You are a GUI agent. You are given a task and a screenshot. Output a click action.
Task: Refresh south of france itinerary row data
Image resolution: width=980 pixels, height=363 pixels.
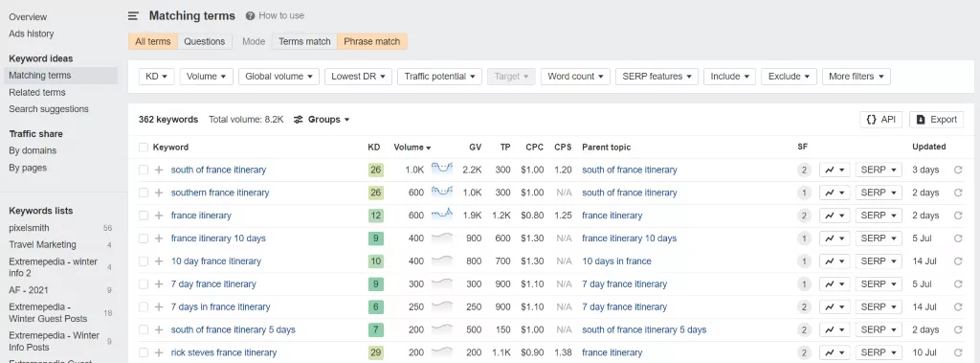coord(957,170)
